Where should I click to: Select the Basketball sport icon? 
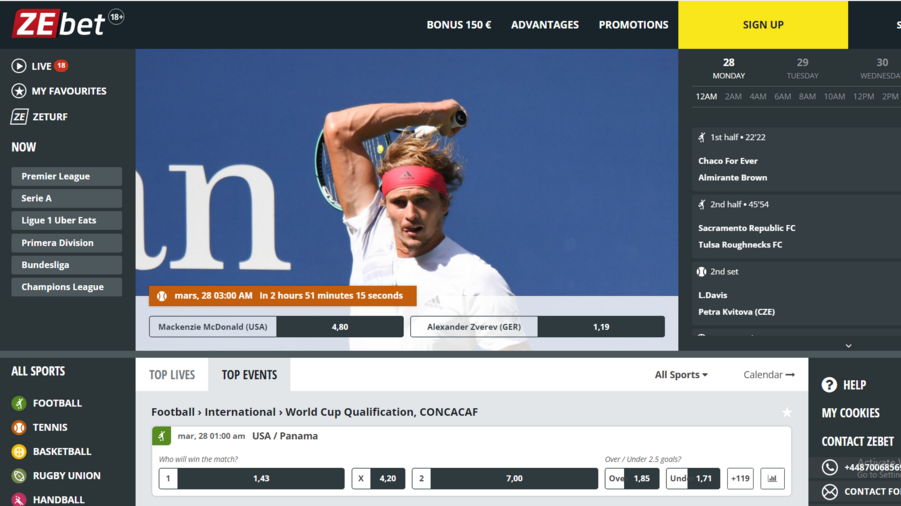pos(19,452)
